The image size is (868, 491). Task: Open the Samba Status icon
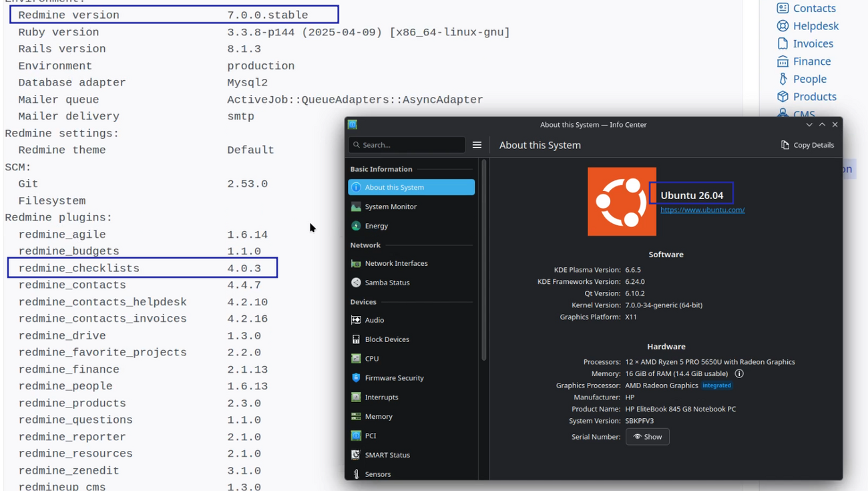356,283
